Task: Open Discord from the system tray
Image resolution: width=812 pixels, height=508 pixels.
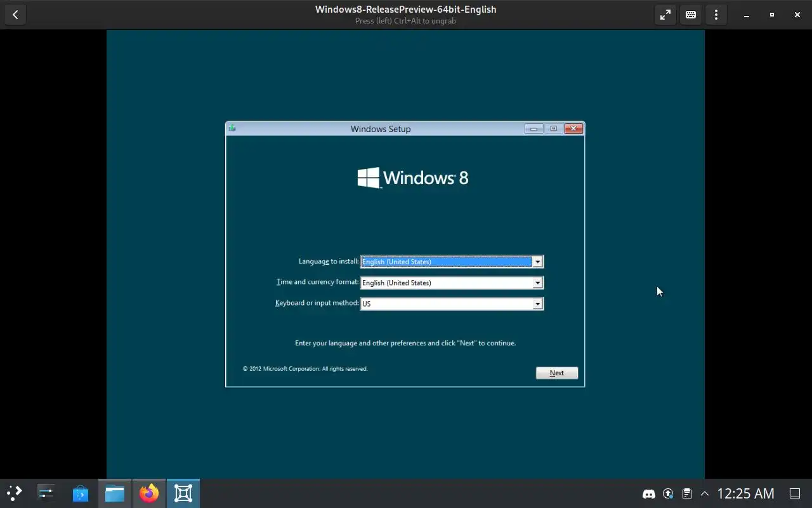Action: [x=649, y=493]
